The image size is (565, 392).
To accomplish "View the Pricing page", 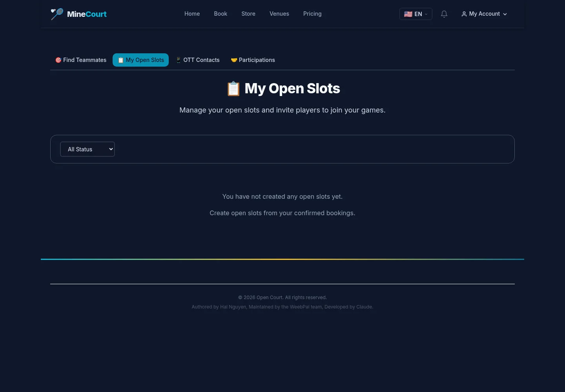I will tap(312, 14).
